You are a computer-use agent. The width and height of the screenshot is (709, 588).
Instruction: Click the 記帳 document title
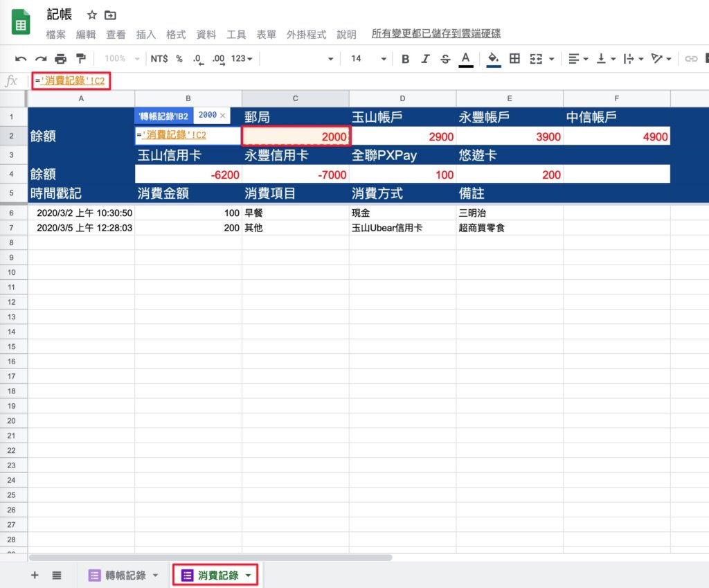pyautogui.click(x=60, y=15)
